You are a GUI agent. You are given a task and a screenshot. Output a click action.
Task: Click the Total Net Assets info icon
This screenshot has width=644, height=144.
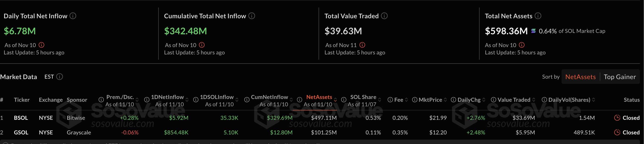click(x=538, y=16)
